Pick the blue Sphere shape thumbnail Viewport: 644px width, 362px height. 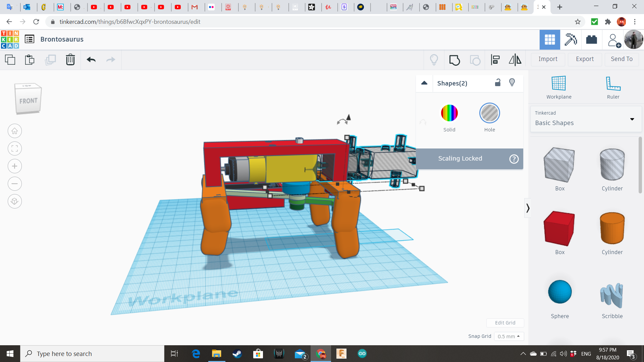[559, 292]
